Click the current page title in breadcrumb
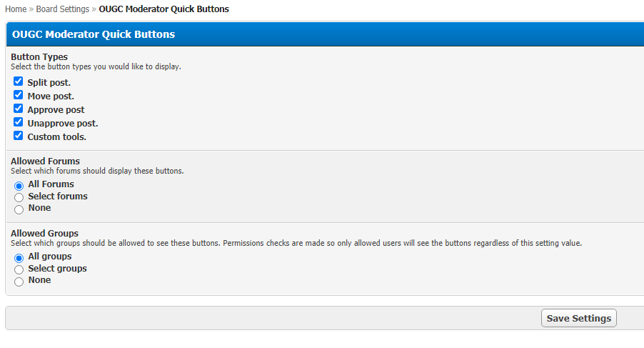 point(164,9)
